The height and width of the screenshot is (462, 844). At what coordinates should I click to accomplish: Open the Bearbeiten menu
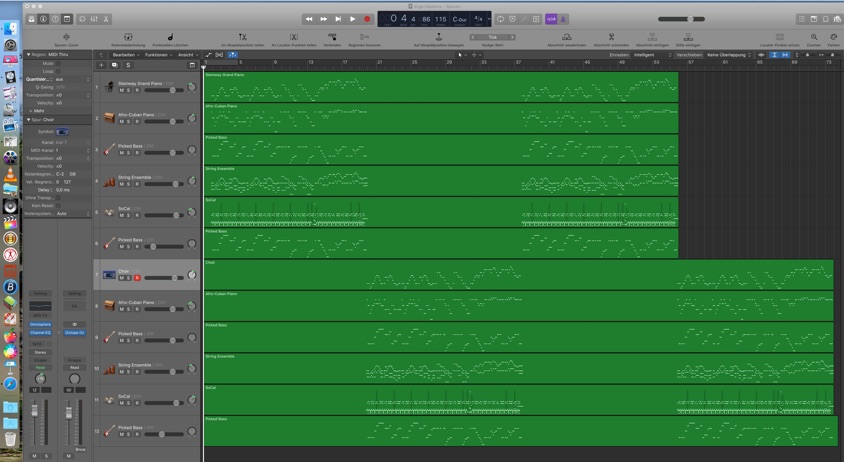pyautogui.click(x=125, y=54)
